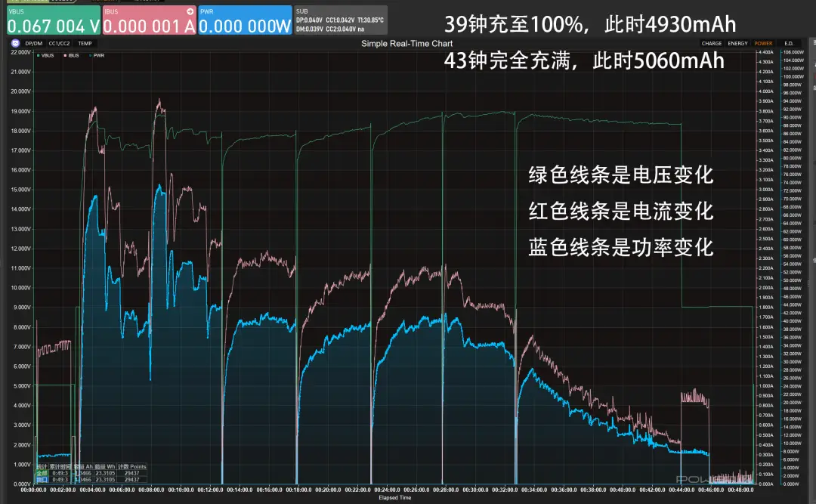Toggle the DP/DM chart button

(34, 44)
